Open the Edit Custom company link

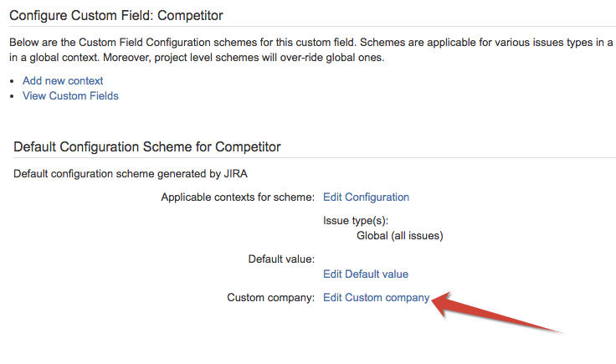point(376,297)
